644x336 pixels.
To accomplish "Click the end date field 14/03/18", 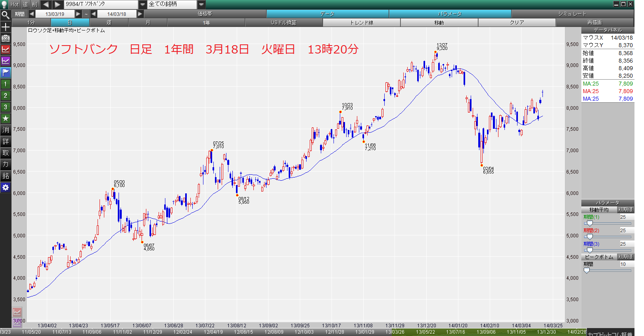I will click(117, 14).
